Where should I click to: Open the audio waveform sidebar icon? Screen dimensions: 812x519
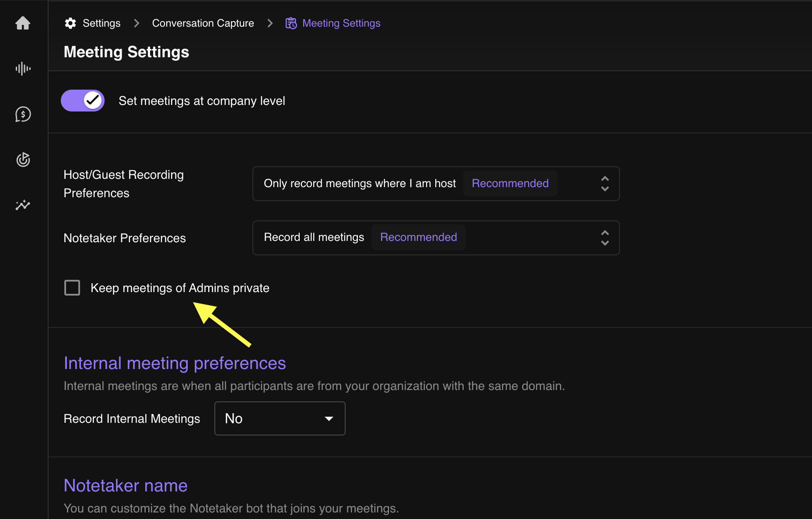23,69
